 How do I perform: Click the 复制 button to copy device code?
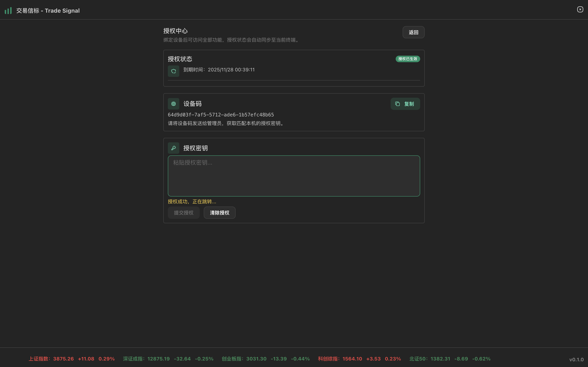(x=405, y=104)
